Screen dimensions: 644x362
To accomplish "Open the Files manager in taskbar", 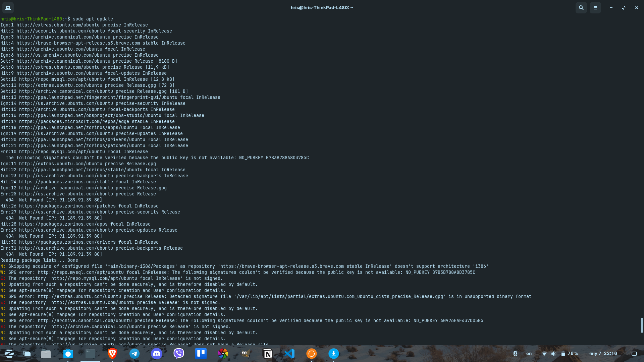I will click(x=46, y=354).
